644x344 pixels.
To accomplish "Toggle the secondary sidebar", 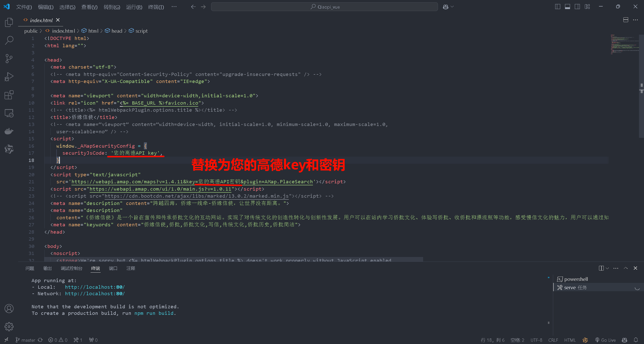I will click(x=577, y=7).
